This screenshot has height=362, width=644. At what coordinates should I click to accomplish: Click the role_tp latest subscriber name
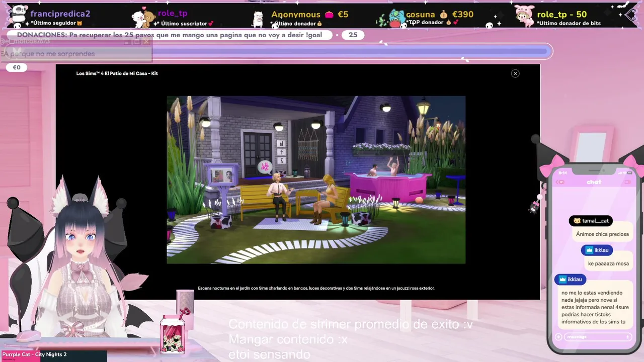point(173,14)
